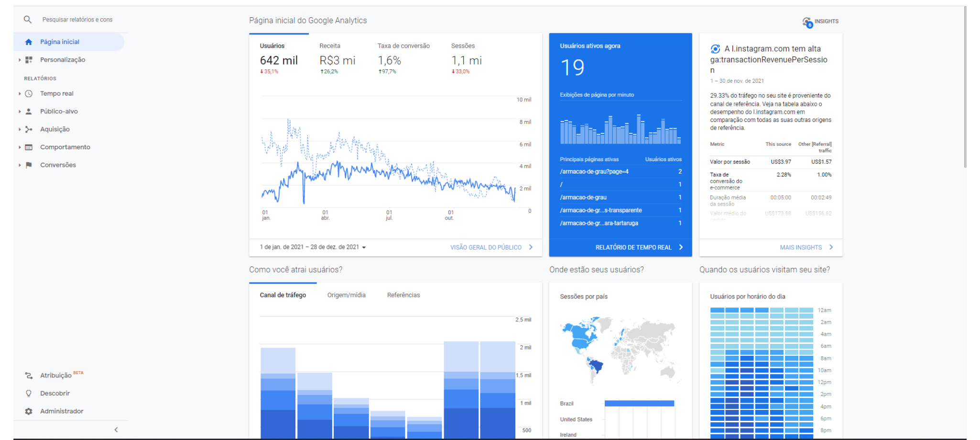The image size is (980, 440).
Task: Open RELATÓRIO DE TEMPO REAL link
Action: pyautogui.click(x=633, y=247)
